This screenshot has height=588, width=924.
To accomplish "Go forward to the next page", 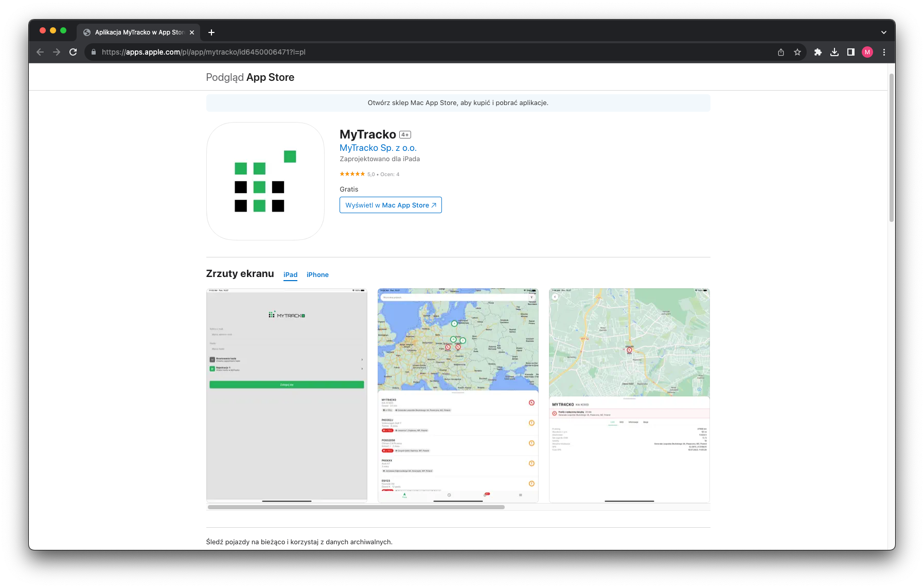I will click(x=57, y=52).
